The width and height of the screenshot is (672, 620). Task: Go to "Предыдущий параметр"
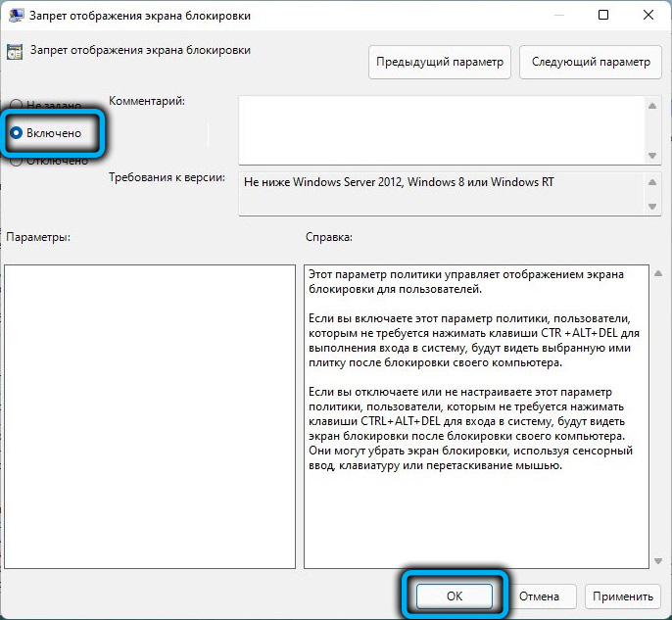pos(440,62)
